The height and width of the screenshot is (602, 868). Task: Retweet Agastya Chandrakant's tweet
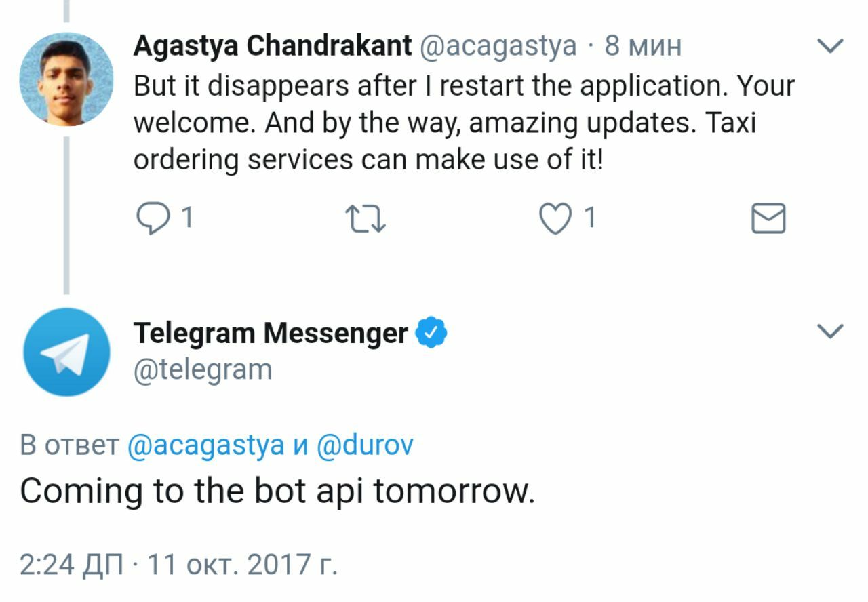click(366, 220)
